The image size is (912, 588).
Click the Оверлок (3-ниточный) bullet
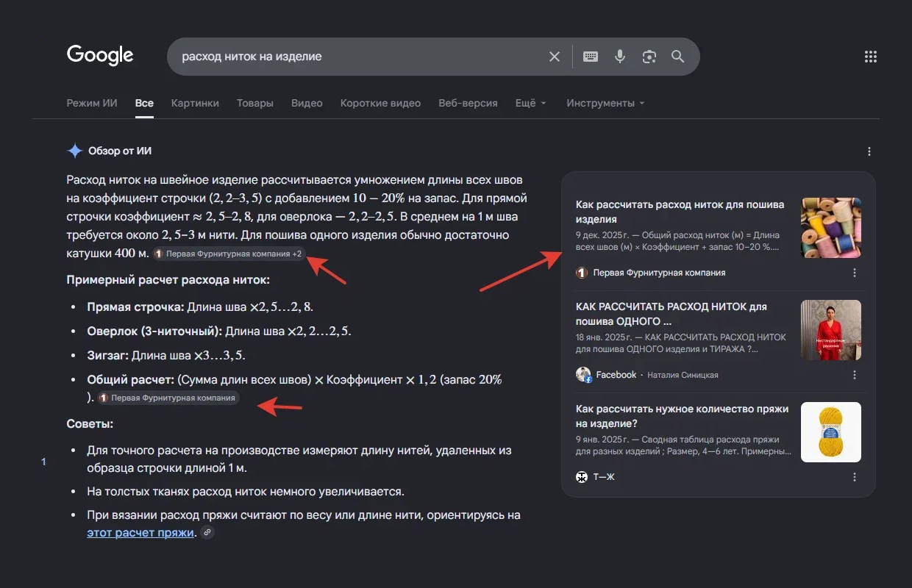coord(219,331)
